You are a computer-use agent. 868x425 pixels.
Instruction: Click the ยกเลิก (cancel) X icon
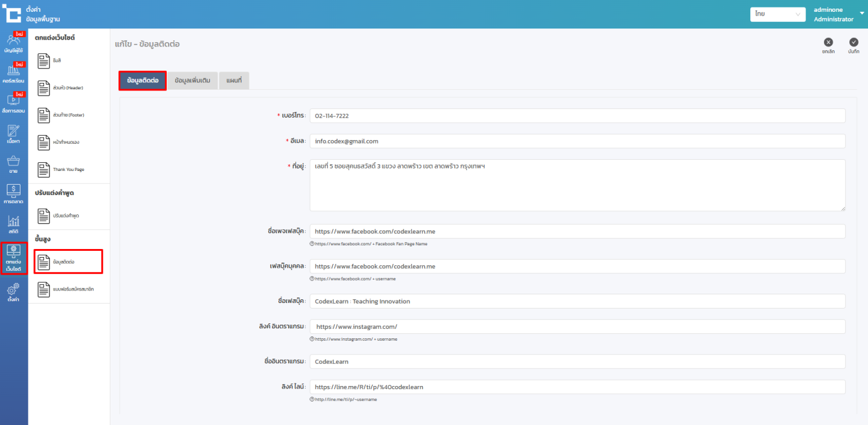click(828, 43)
